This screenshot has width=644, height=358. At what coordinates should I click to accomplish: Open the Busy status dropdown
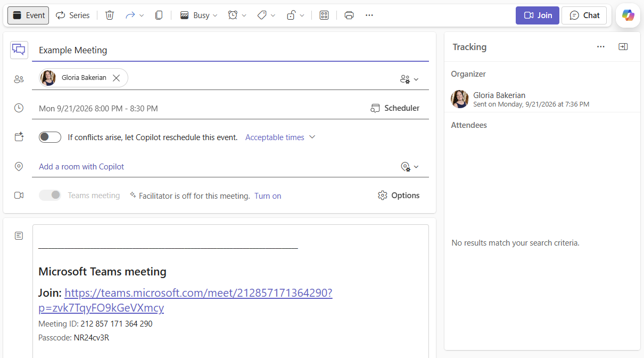[x=199, y=15]
